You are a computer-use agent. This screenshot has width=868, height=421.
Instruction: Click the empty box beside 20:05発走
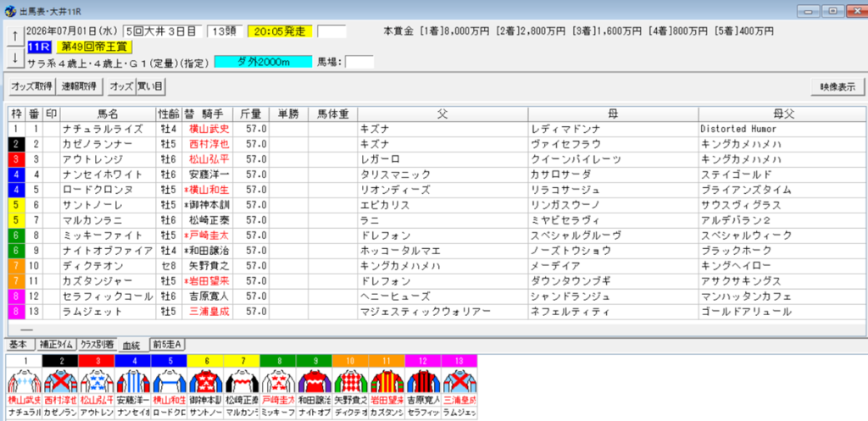coord(331,31)
